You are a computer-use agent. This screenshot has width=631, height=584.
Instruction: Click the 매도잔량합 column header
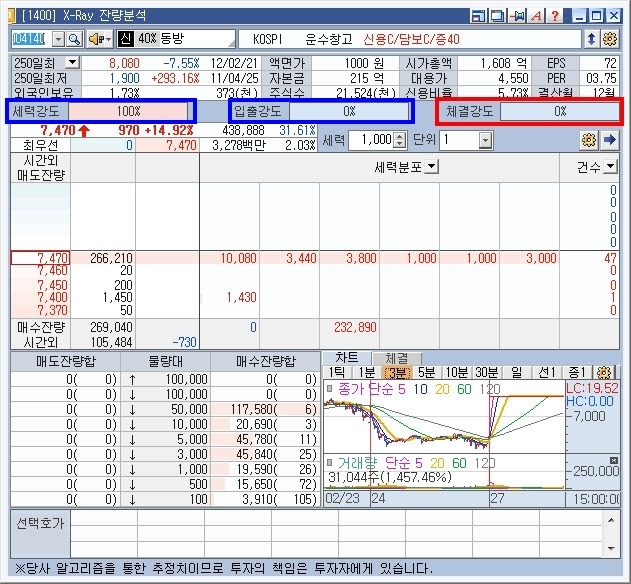tap(66, 361)
